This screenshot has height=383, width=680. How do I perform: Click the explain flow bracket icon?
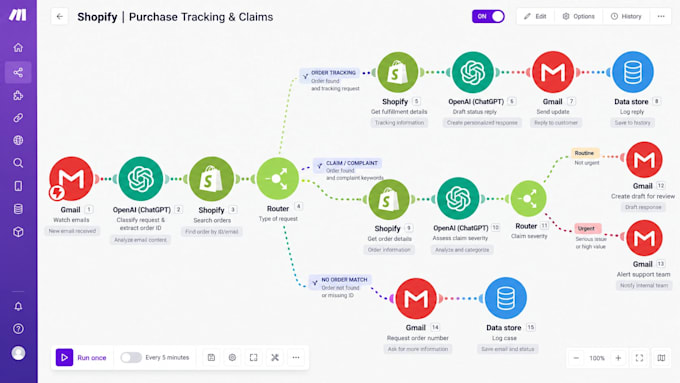tap(254, 357)
